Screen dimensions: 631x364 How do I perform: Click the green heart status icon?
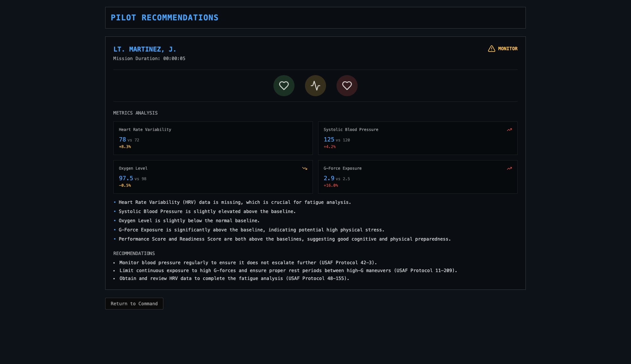point(284,86)
